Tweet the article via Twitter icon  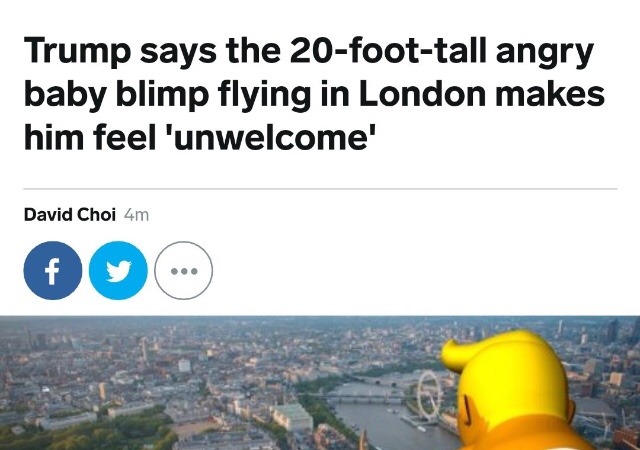118,270
